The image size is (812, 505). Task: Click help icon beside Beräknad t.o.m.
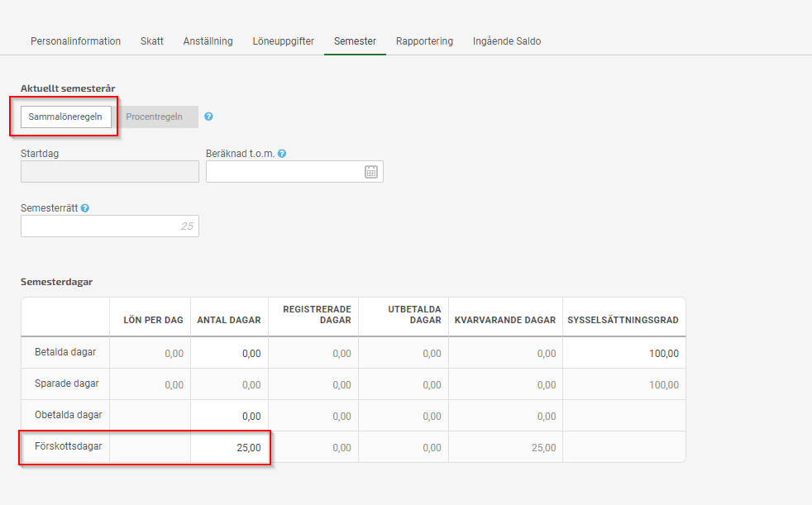pyautogui.click(x=282, y=154)
